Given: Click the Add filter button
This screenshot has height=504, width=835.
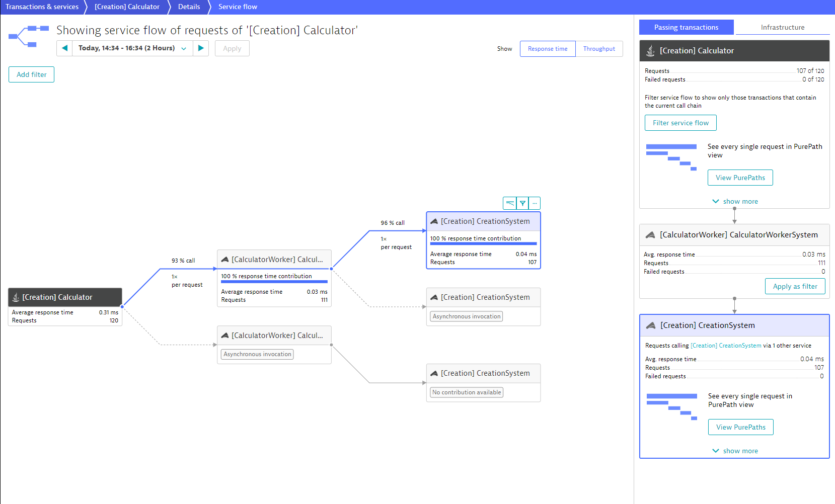Looking at the screenshot, I should pos(31,74).
